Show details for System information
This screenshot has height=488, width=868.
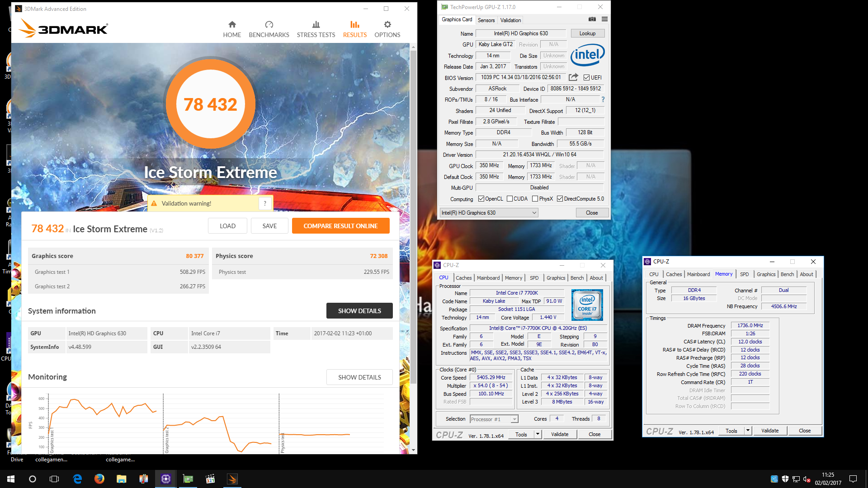tap(359, 311)
